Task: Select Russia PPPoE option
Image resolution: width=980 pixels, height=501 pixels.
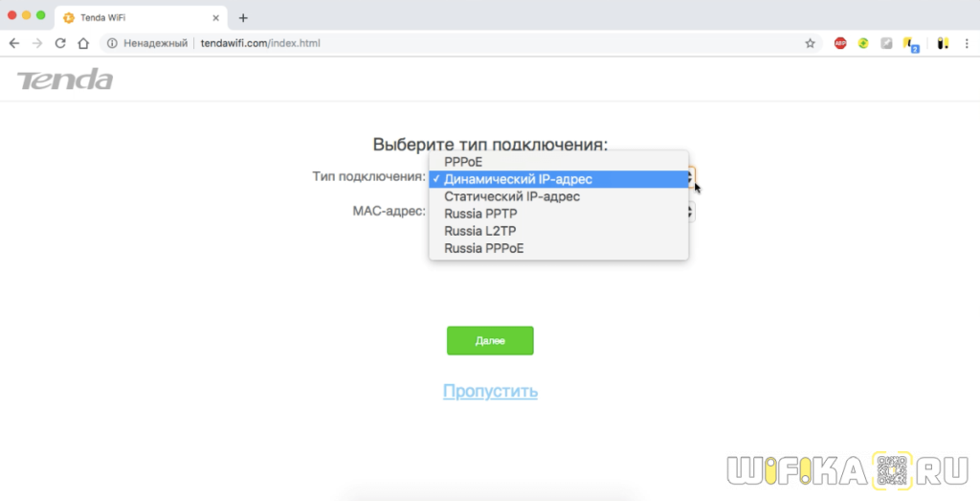Action: pos(483,248)
